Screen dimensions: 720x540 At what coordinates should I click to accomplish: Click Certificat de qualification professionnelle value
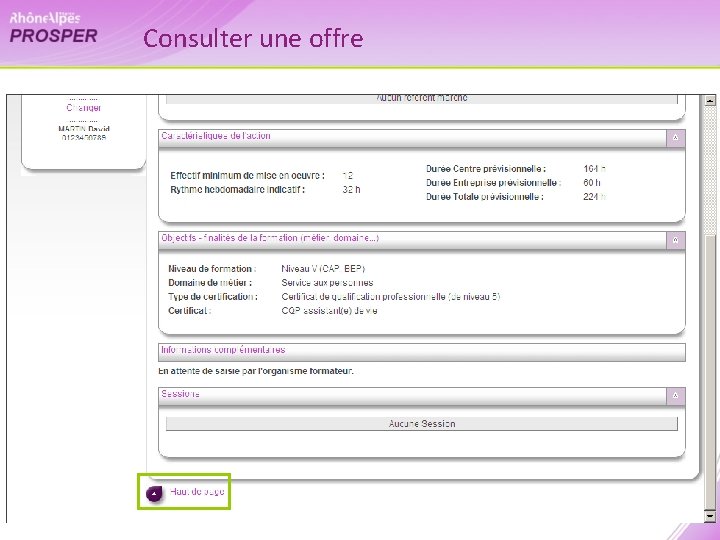click(391, 297)
